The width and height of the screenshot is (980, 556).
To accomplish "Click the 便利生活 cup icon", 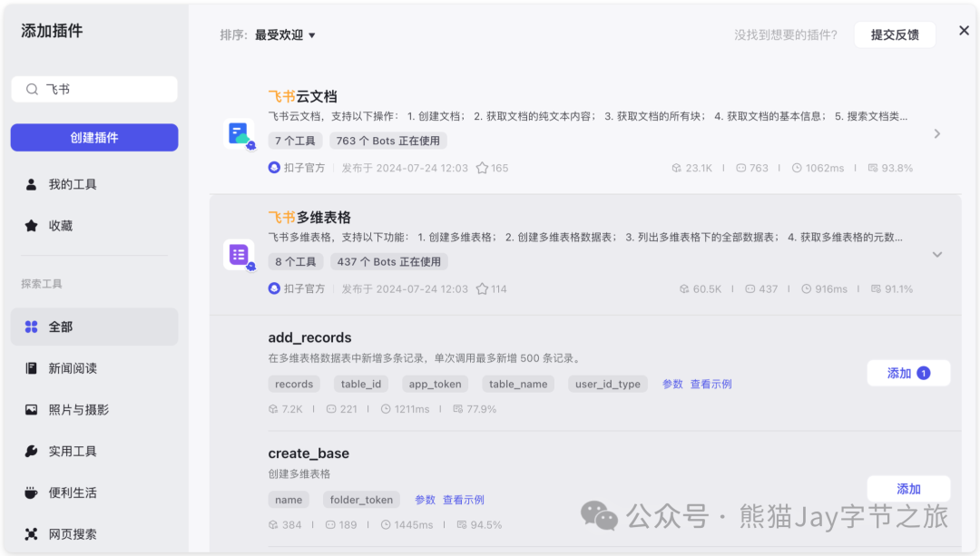I will tap(31, 493).
